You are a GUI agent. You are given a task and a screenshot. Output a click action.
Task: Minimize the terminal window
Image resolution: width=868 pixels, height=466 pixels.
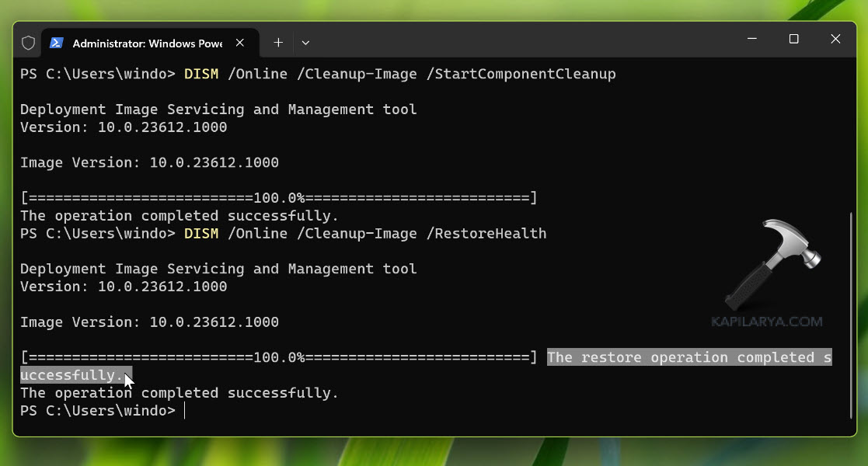tap(751, 39)
